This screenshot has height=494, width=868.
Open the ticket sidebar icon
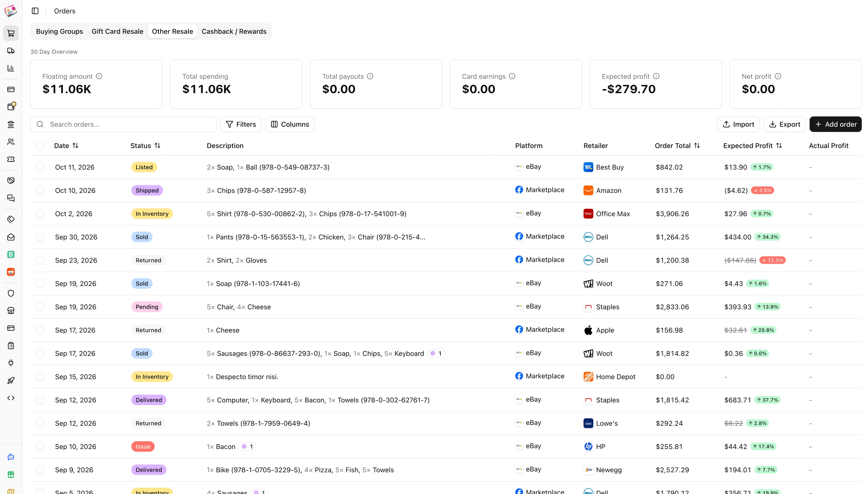pyautogui.click(x=11, y=159)
